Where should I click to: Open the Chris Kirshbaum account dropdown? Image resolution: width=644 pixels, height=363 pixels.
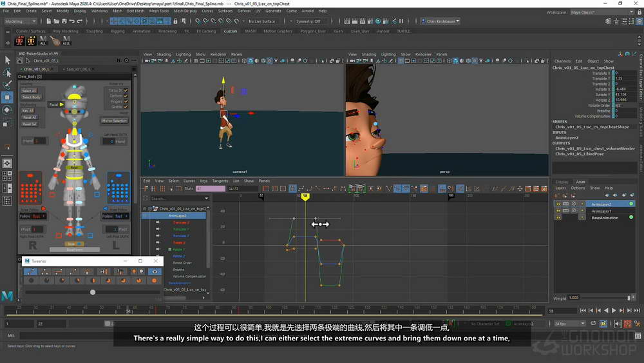[440, 21]
